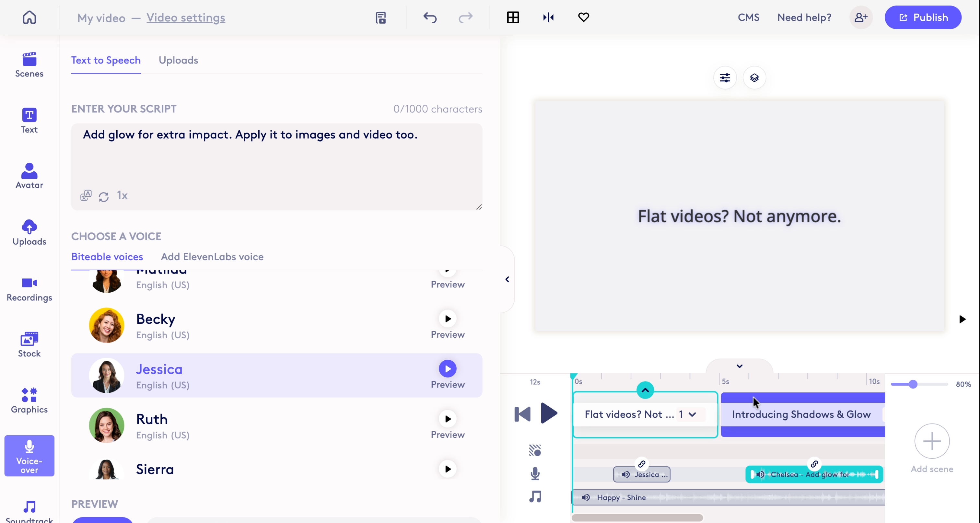The width and height of the screenshot is (980, 523).
Task: Publish the video
Action: pos(923,17)
